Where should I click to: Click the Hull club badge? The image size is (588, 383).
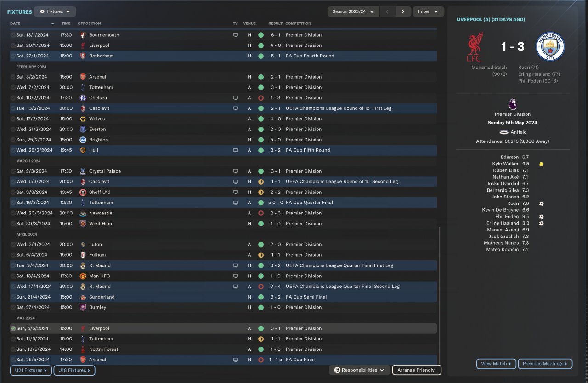(x=83, y=150)
